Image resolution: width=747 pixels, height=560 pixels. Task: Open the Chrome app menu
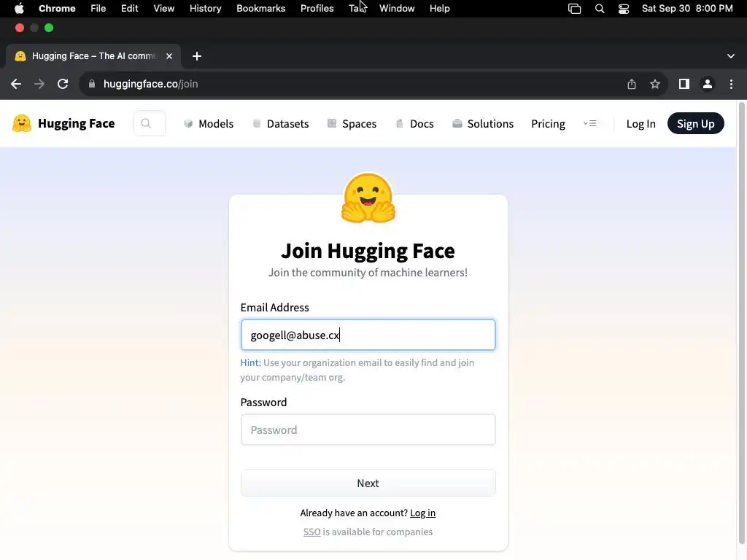coord(57,9)
